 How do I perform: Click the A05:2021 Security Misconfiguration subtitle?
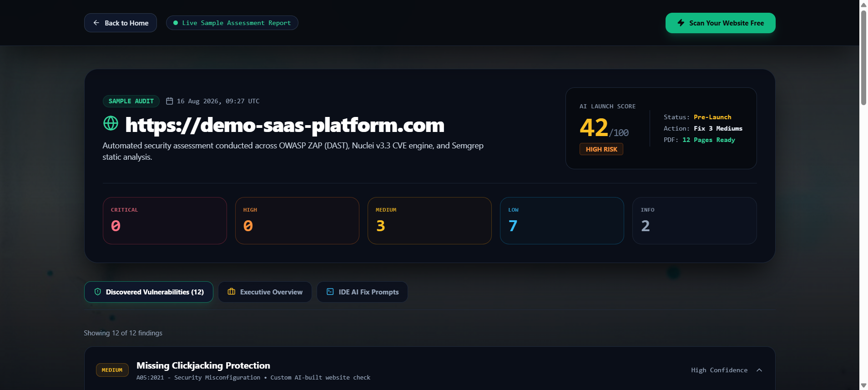coord(253,378)
